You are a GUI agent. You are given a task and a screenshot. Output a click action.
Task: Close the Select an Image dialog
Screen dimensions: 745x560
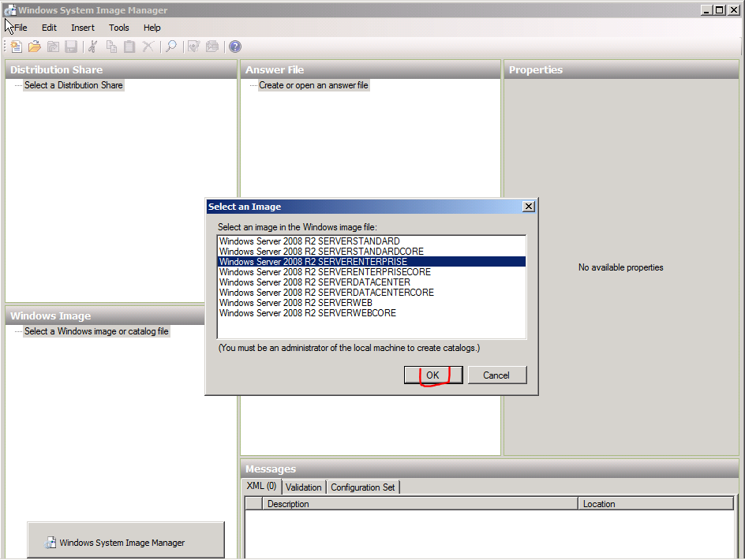click(x=528, y=207)
